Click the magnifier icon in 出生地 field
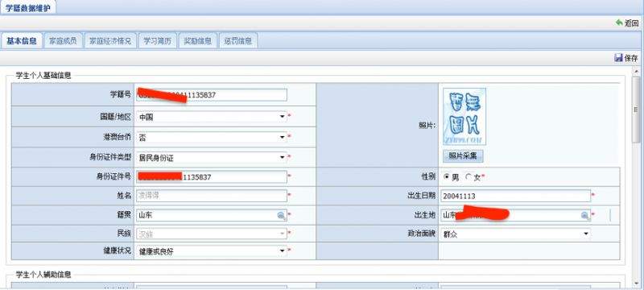Viewport: 644px width, 290px height. click(x=585, y=215)
